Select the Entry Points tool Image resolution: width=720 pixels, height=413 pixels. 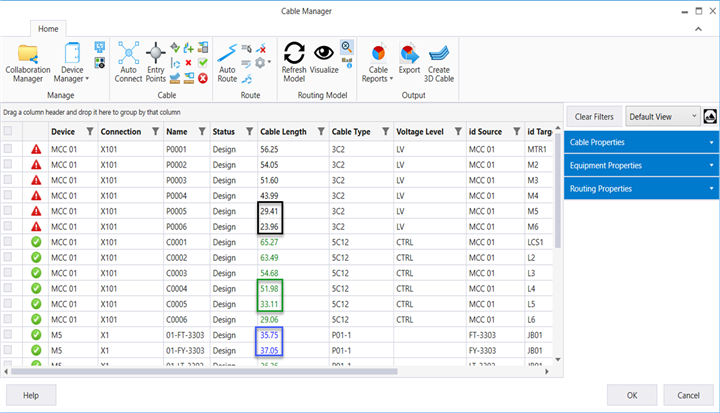(156, 62)
